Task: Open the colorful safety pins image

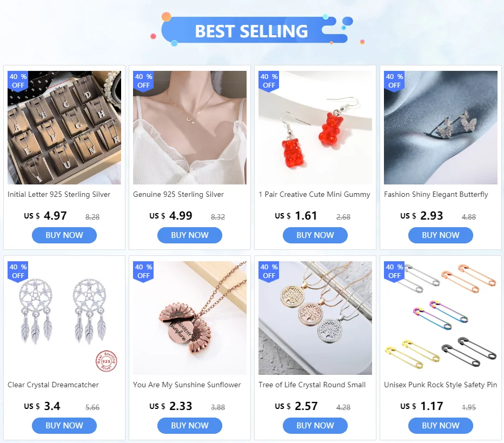Action: point(441,318)
